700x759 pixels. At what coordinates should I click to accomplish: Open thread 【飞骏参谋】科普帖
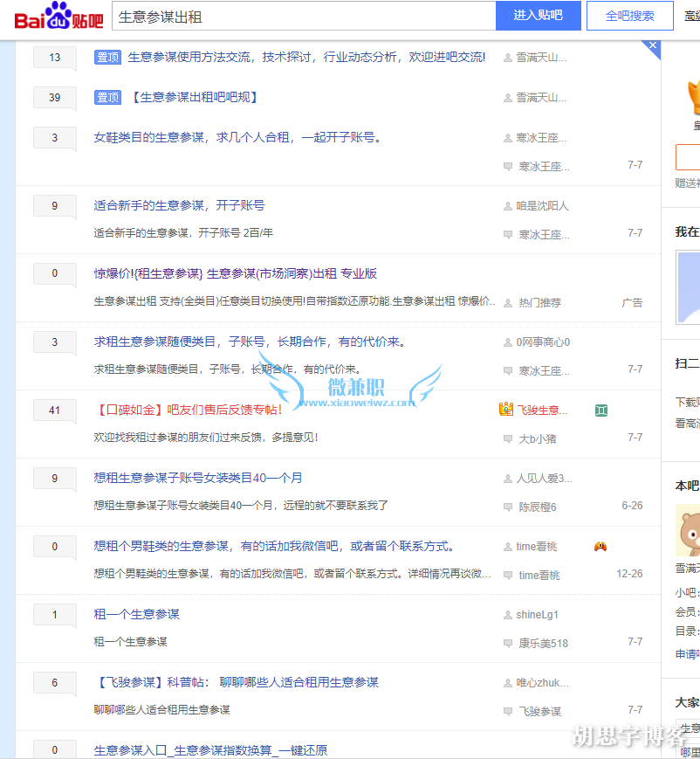(237, 682)
